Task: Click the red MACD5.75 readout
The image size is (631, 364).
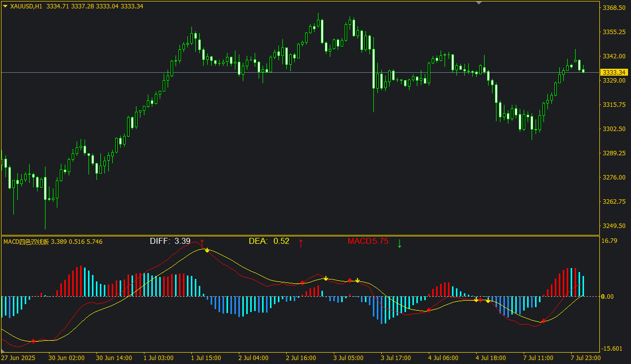Action: (368, 241)
